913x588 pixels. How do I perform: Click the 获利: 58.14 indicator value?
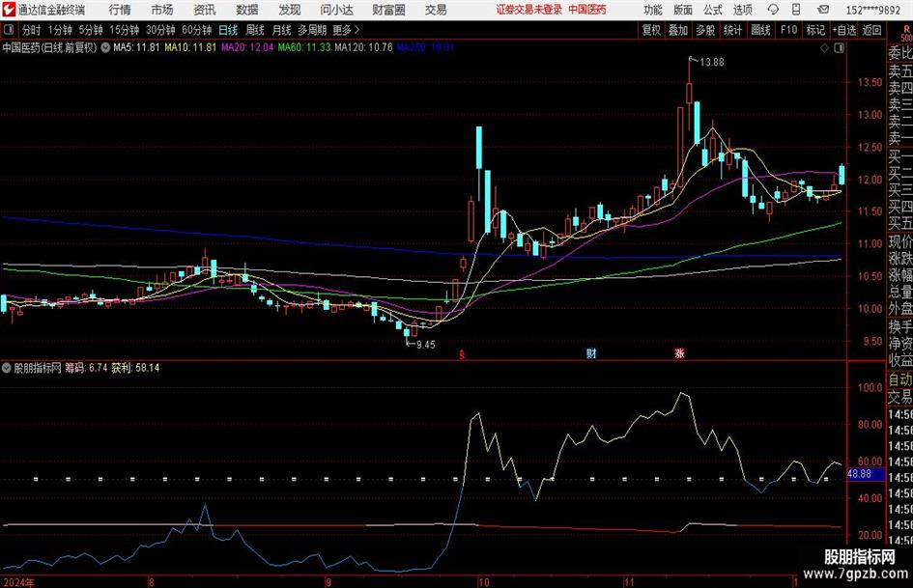(x=135, y=368)
